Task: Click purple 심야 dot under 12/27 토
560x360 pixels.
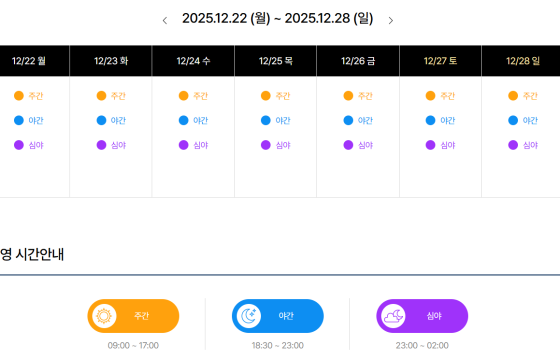Action: (430, 145)
